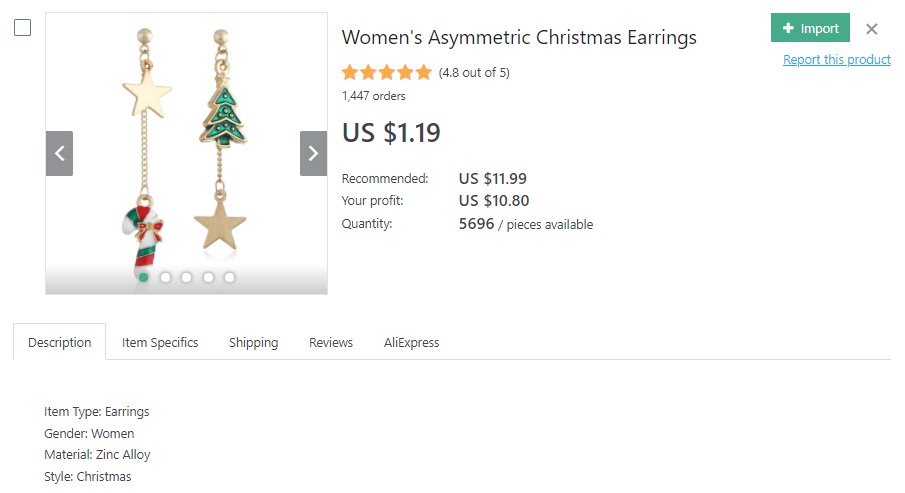Viewport: 905px width, 493px height.
Task: Select the second carousel dot
Action: (165, 277)
